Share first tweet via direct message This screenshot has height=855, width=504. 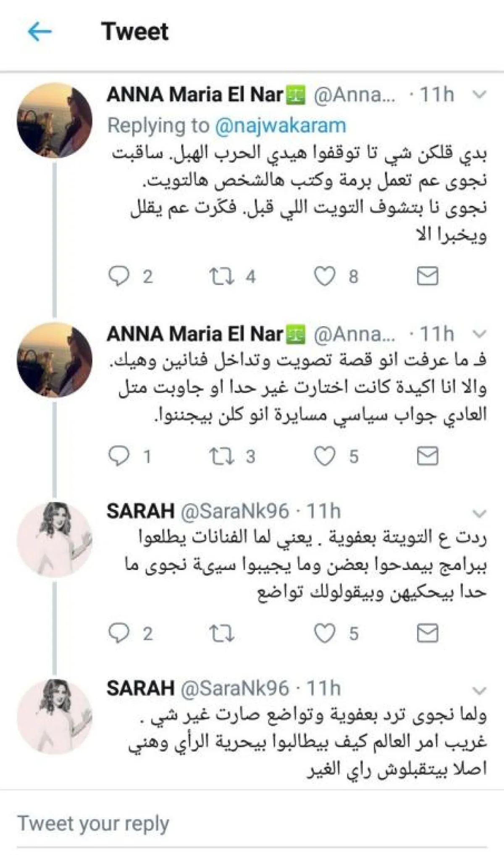click(427, 277)
